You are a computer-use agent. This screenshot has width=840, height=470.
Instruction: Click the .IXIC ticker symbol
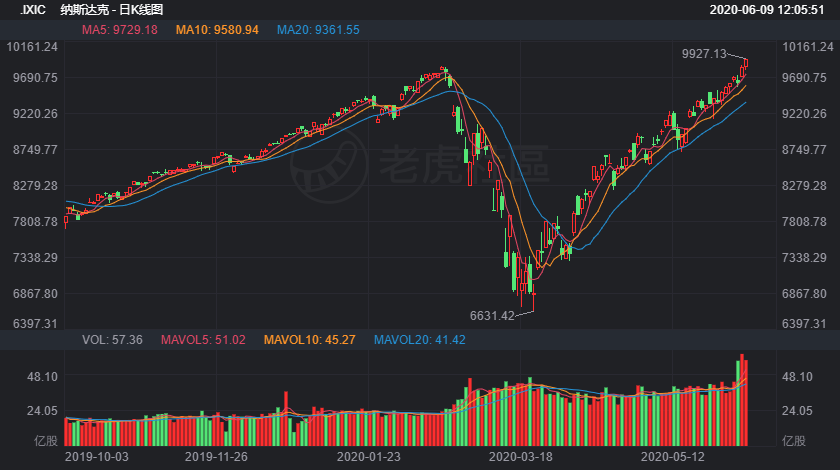33,10
